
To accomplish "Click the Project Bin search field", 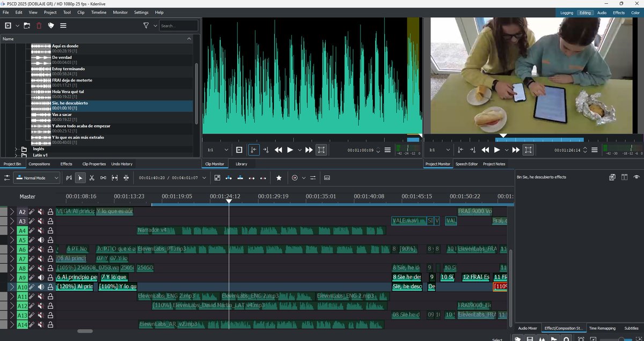I will tap(179, 25).
